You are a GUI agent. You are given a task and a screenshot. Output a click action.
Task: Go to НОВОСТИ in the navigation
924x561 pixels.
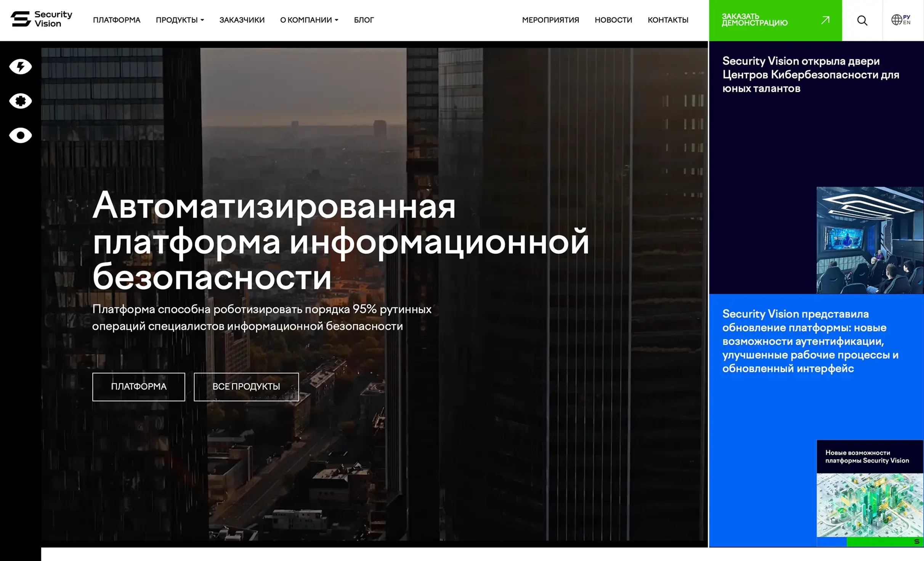pyautogui.click(x=613, y=20)
